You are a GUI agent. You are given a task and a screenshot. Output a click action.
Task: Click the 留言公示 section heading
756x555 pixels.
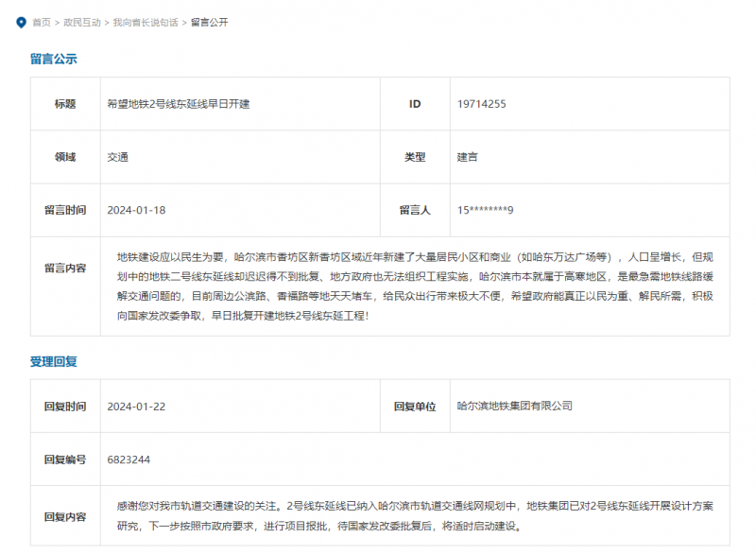point(54,59)
